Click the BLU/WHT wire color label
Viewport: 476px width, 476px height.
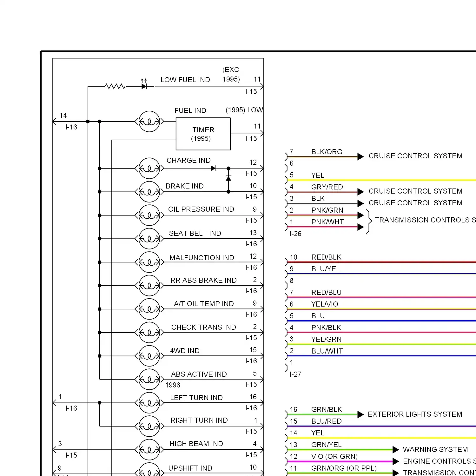[327, 351]
